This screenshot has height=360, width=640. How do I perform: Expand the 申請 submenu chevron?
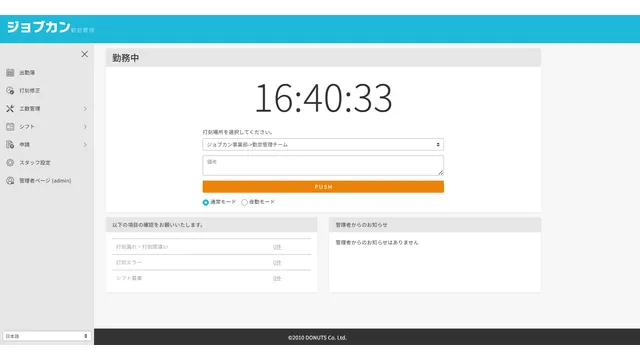pyautogui.click(x=85, y=144)
